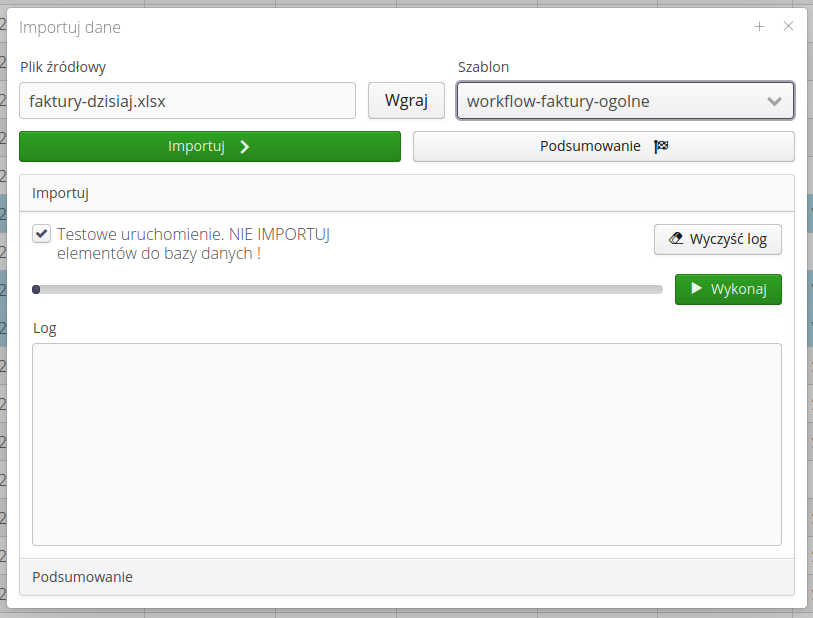Screen dimensions: 813x618
Task: Click the 'Importuj dane' dialog title
Action: pyautogui.click(x=70, y=28)
